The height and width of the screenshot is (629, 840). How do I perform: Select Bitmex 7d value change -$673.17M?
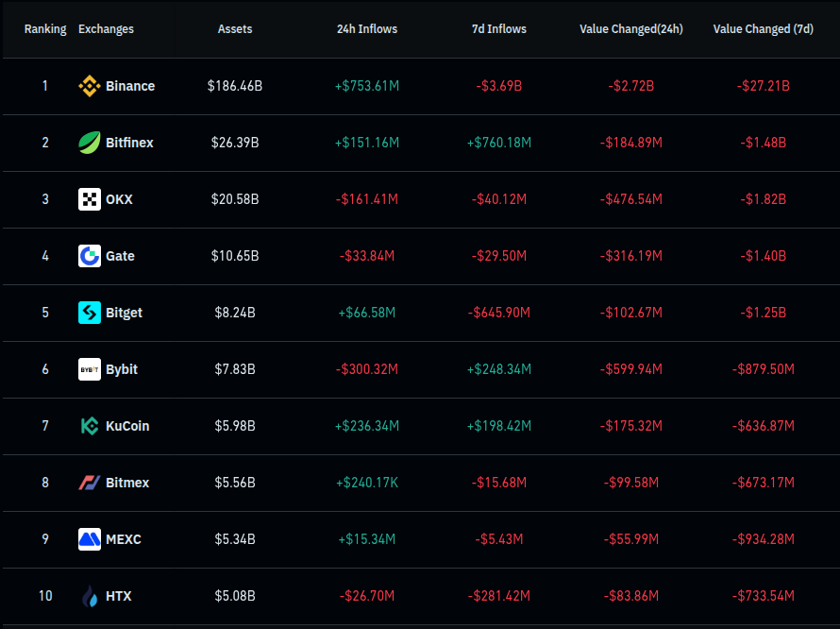[763, 483]
